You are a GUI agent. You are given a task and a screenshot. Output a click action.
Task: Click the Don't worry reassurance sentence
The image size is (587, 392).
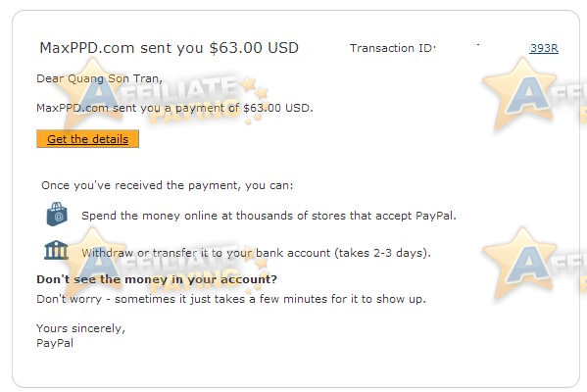(x=231, y=299)
